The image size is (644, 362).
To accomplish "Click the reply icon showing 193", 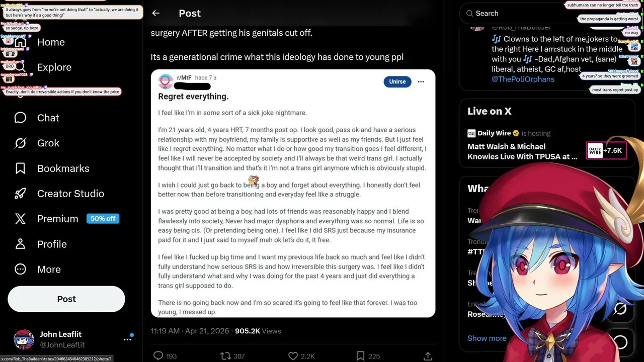I will [158, 356].
